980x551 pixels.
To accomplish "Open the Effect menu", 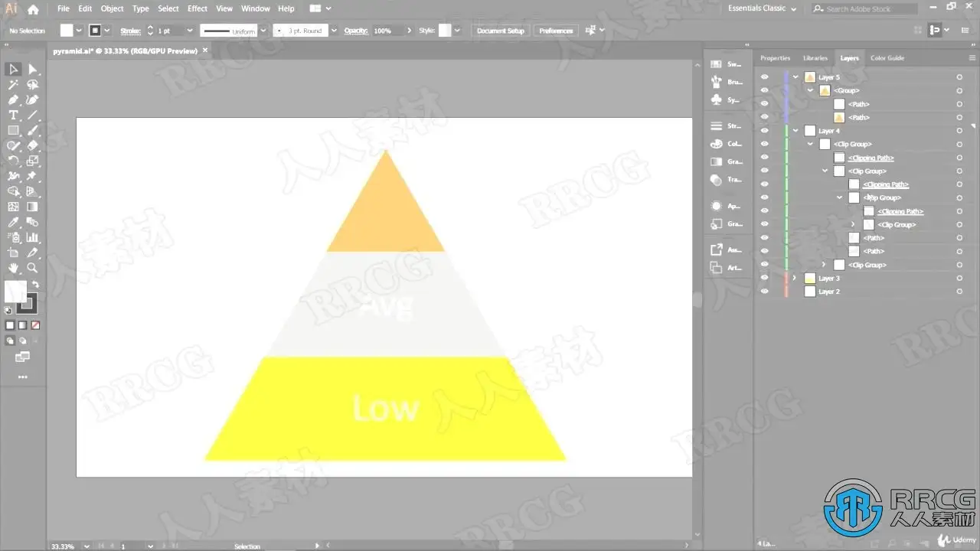I will point(198,8).
